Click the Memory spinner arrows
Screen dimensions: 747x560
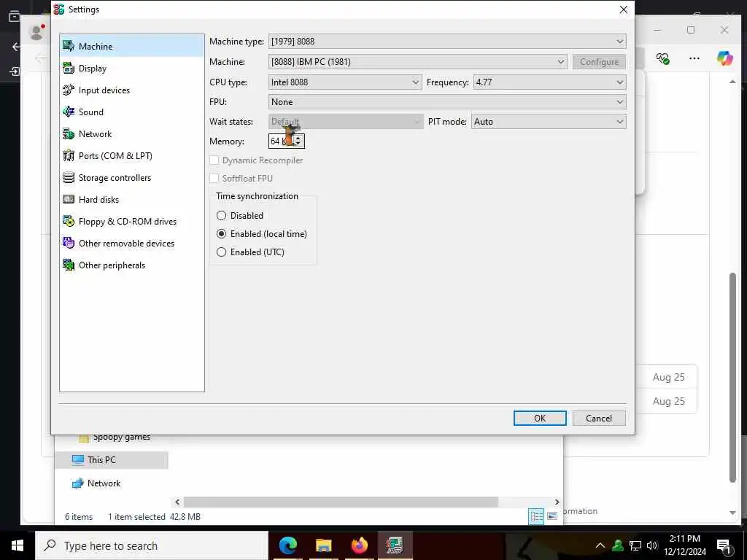pos(298,141)
